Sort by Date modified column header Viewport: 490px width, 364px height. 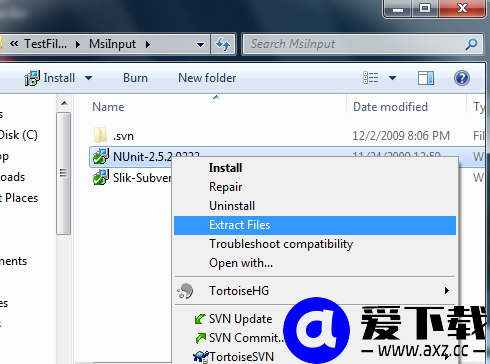click(390, 107)
